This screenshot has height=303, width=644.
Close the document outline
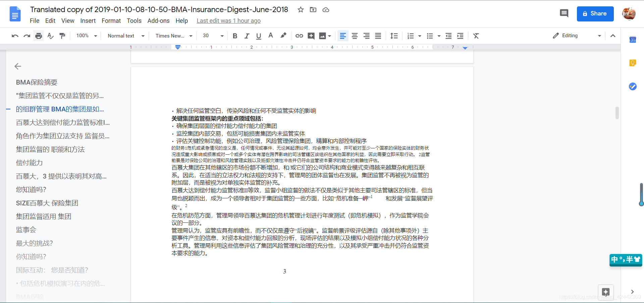18,66
